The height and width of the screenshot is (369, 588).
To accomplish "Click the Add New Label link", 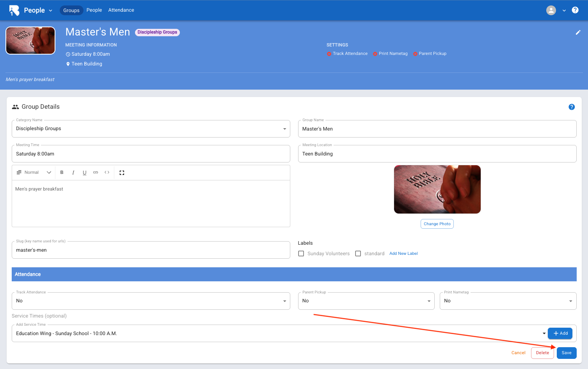I will 403,254.
